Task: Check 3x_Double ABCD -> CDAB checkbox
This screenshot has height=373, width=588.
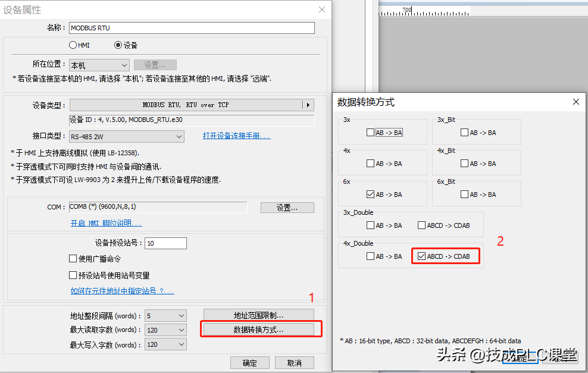Action: point(422,225)
